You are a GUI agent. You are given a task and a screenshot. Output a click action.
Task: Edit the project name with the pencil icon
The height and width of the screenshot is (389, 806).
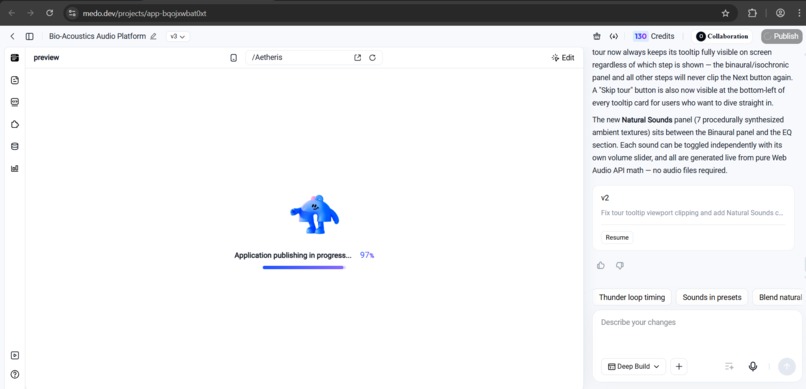click(x=153, y=36)
